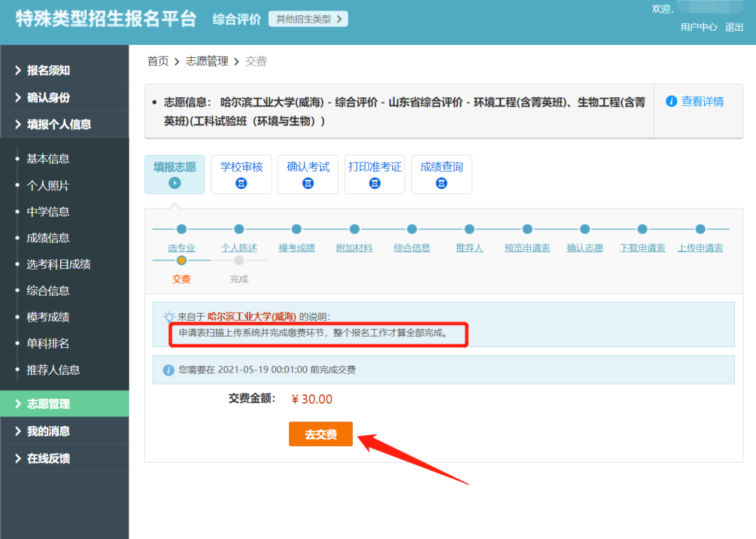Open 综合信息 in the sidebar
The image size is (756, 539).
pos(48,290)
